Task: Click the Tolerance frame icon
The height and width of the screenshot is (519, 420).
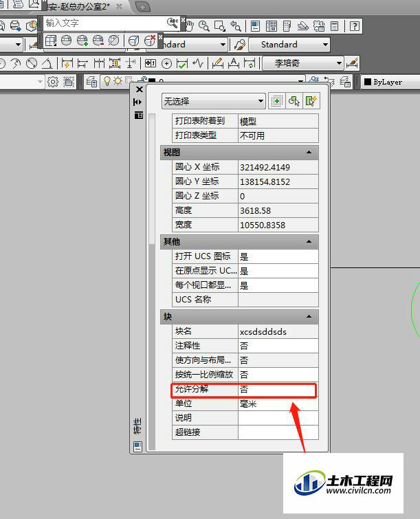Action: [150, 63]
